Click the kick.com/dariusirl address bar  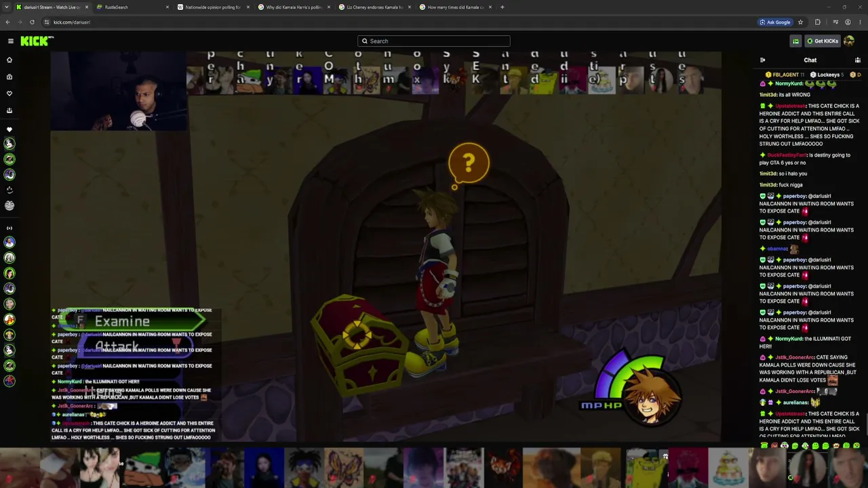click(400, 22)
